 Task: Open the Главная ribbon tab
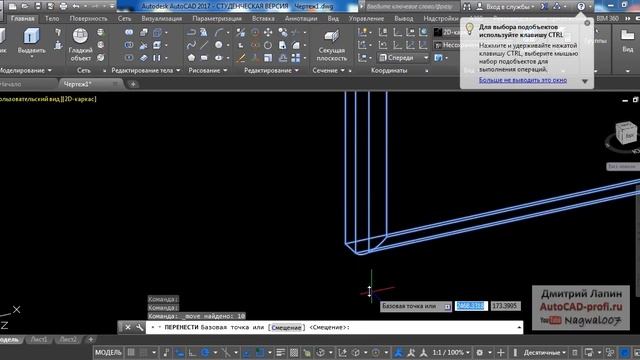coord(22,18)
